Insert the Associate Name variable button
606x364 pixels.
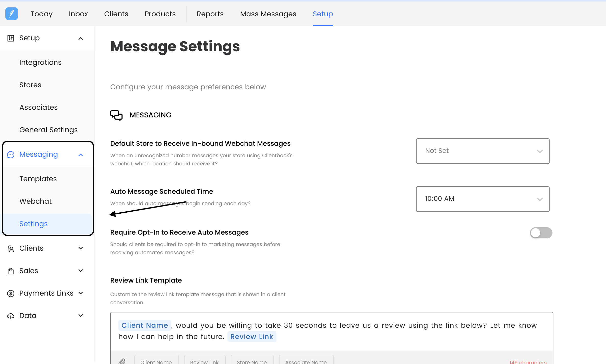tap(306, 361)
